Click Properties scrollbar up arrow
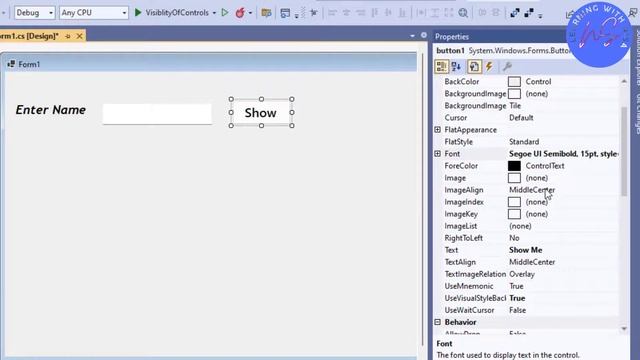 pos(624,81)
